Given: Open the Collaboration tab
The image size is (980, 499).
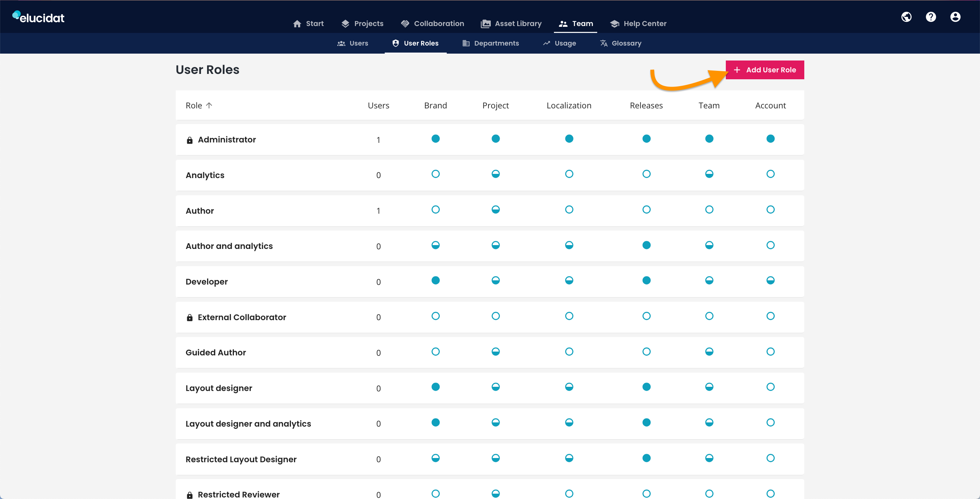Looking at the screenshot, I should click(x=433, y=23).
